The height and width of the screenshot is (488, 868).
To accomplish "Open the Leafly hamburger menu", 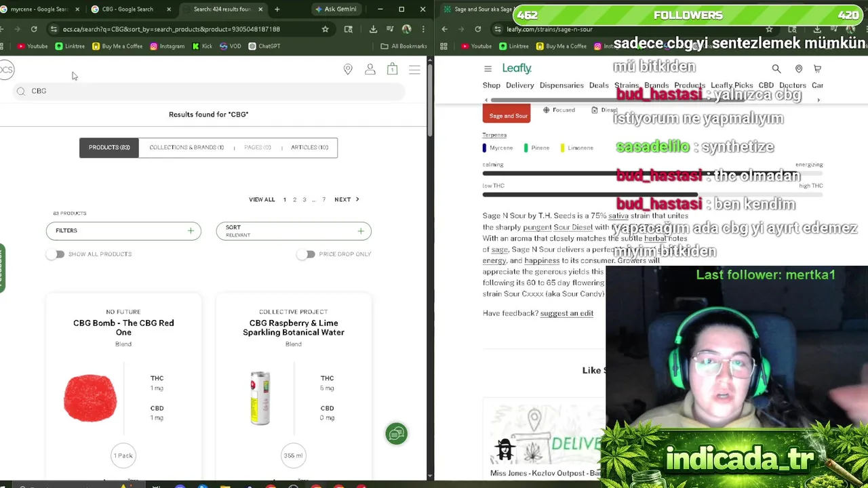I will [x=488, y=68].
